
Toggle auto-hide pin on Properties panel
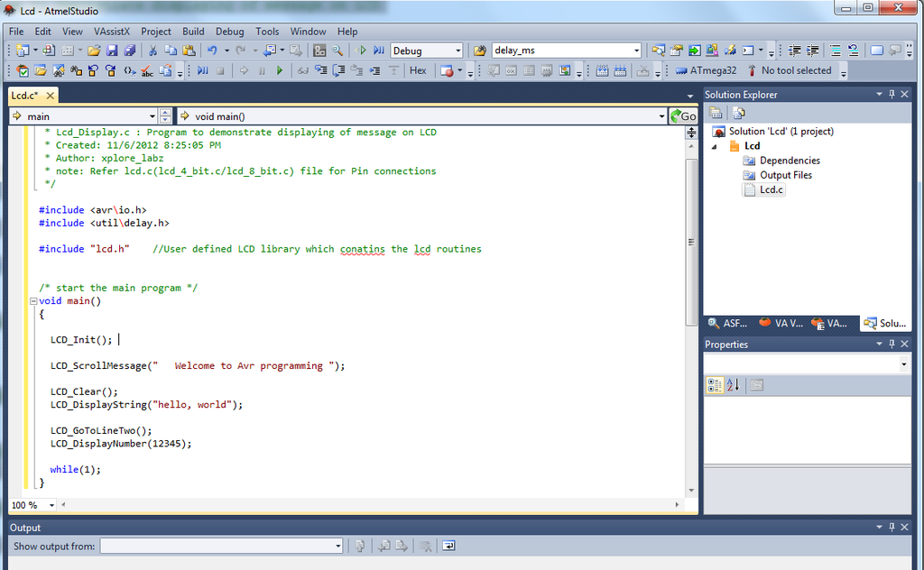click(892, 344)
